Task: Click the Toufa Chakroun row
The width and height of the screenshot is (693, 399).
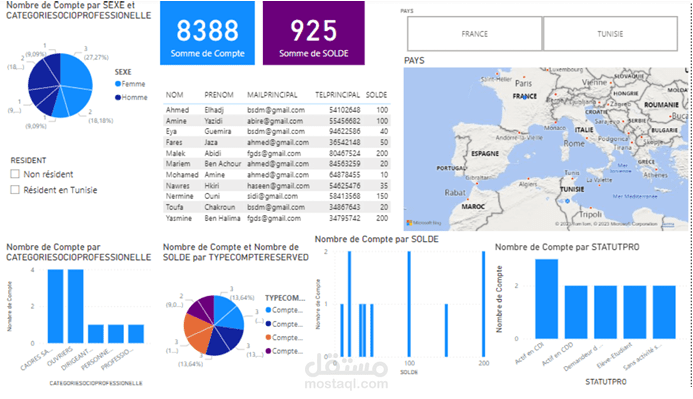Action: pos(277,207)
